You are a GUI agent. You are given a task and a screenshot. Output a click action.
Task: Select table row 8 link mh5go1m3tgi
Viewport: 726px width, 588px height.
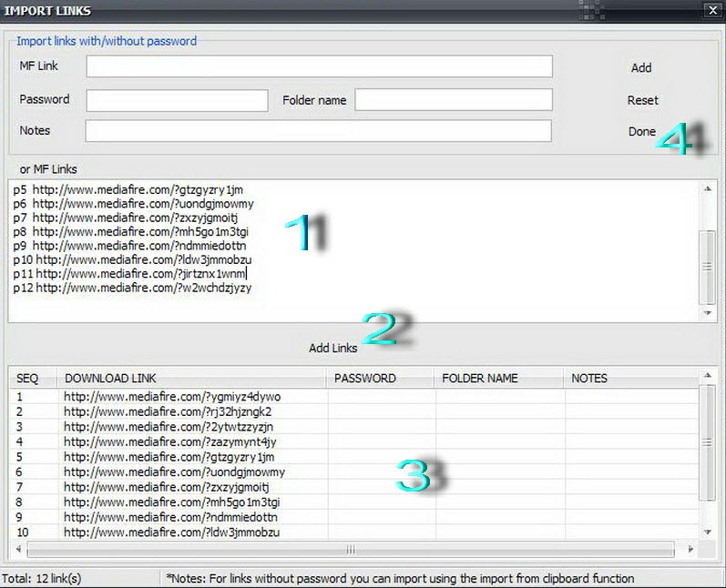172,502
